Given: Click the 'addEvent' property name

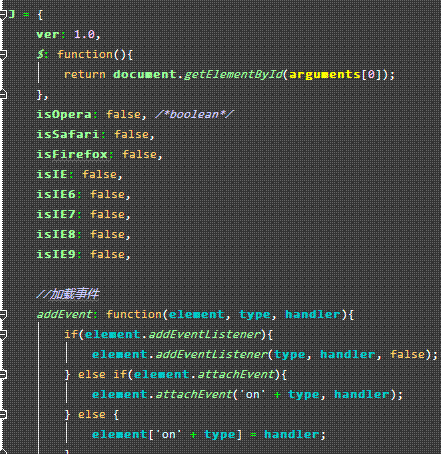Looking at the screenshot, I should [64, 314].
